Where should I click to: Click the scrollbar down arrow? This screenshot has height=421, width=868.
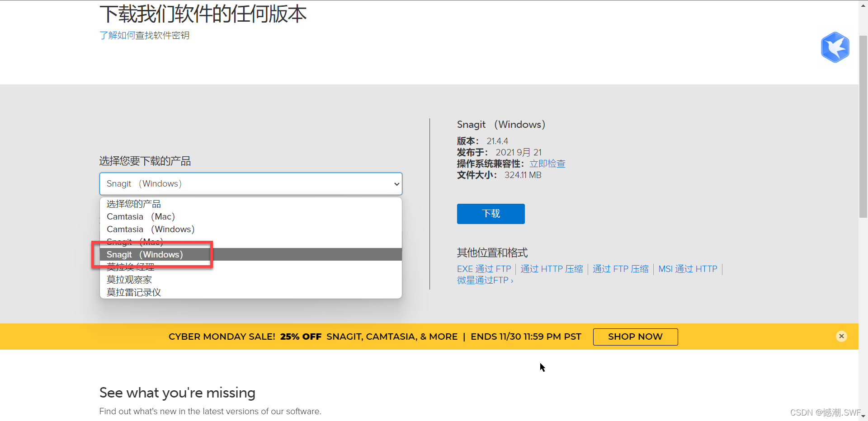tap(863, 416)
